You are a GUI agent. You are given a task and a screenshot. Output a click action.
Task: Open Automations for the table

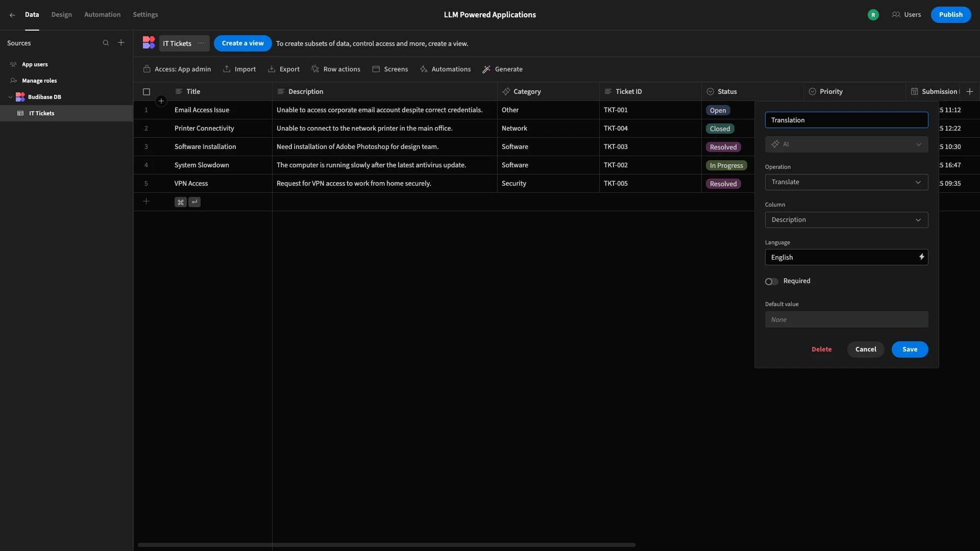[445, 69]
